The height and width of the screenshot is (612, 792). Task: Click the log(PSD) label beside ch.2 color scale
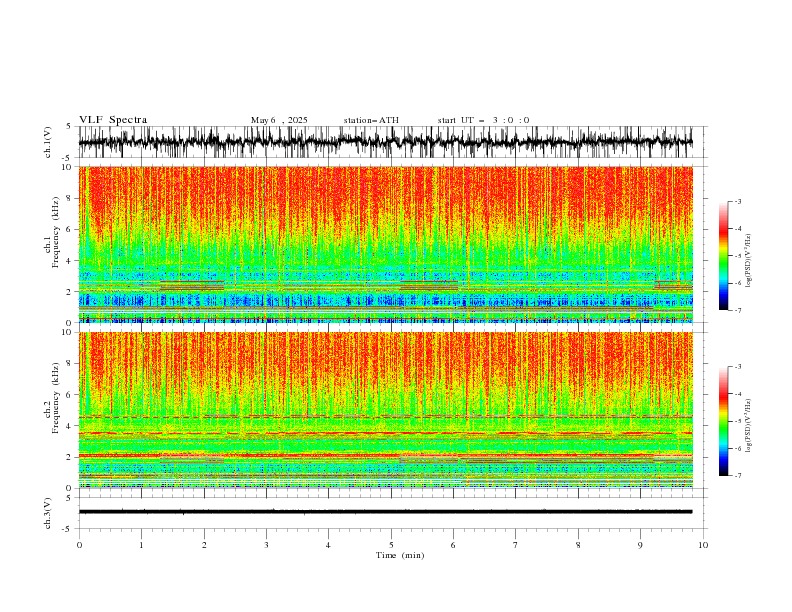click(748, 426)
